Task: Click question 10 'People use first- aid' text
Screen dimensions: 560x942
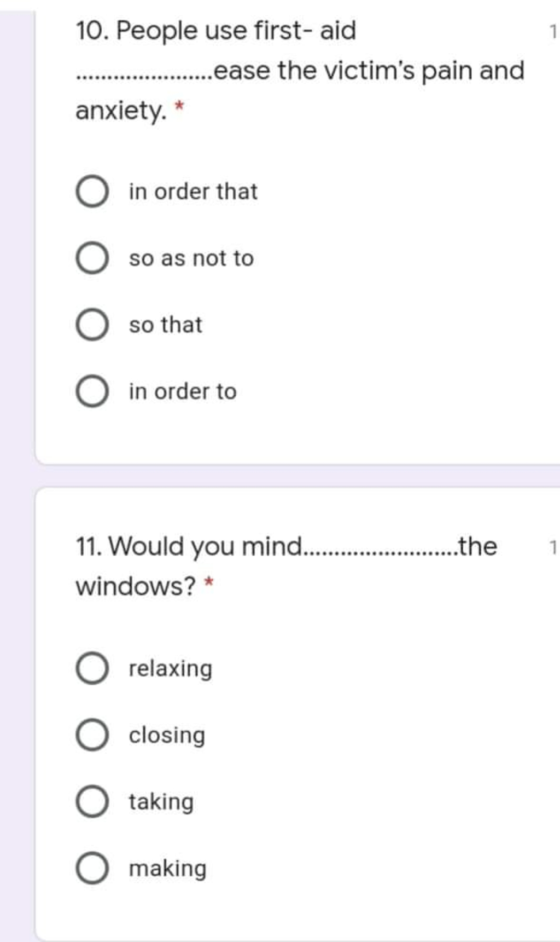Action: coord(216,31)
